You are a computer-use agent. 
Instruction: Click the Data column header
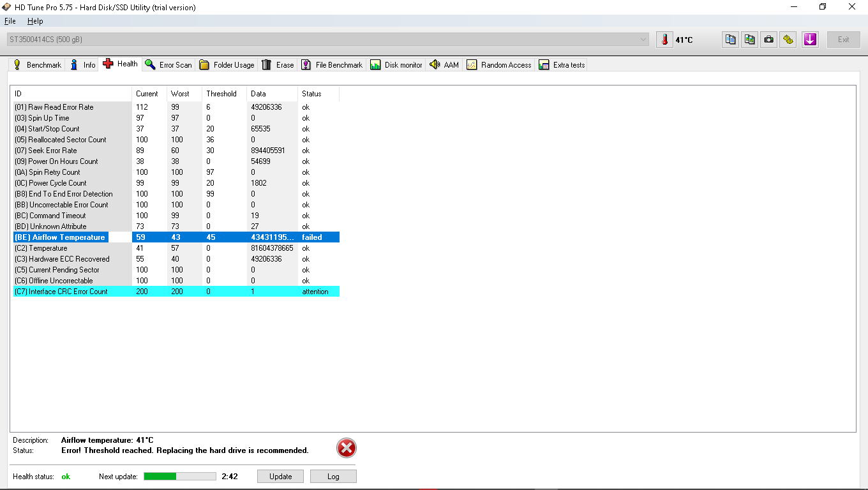click(x=272, y=94)
